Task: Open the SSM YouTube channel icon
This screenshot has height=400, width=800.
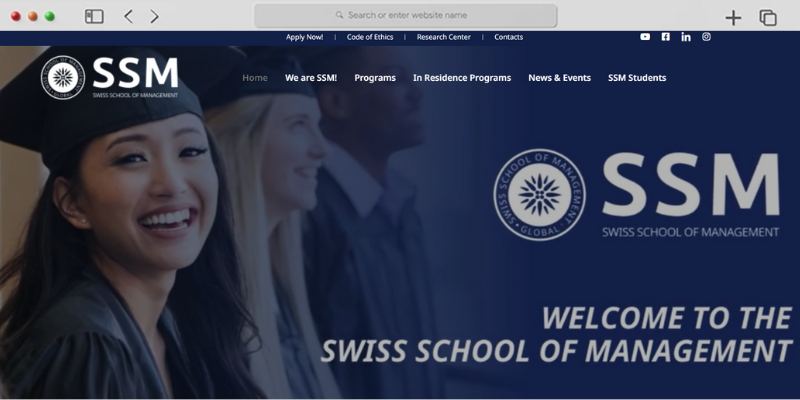Action: coord(645,37)
